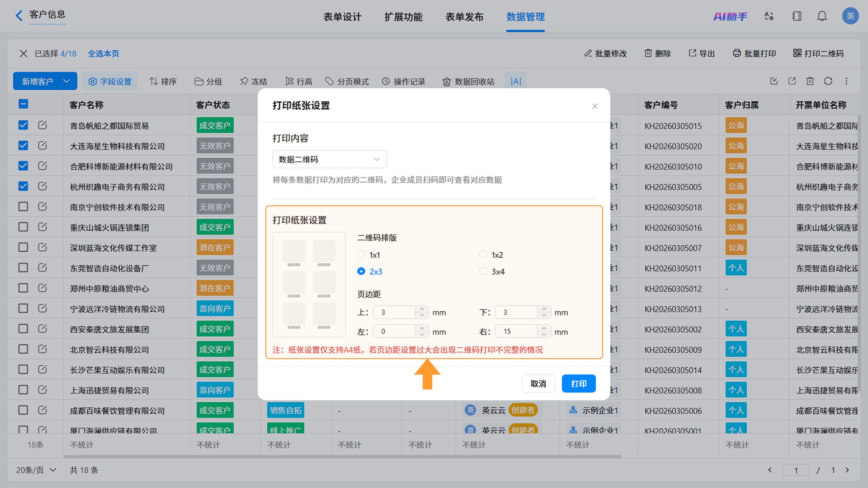Switch to 数据管理 tab
Screen dimensions: 868x488
tap(525, 17)
